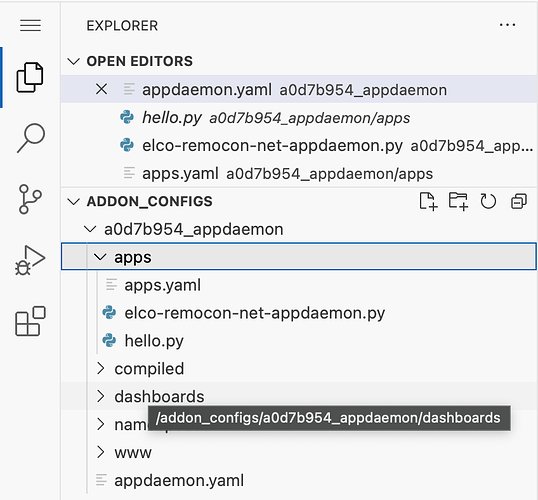
Task: Click the New Folder icon
Action: 458,201
